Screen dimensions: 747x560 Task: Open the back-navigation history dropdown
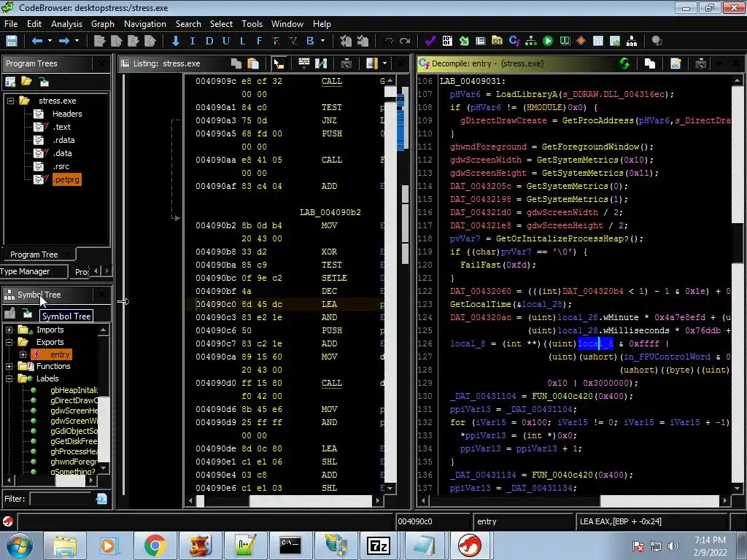coord(50,41)
